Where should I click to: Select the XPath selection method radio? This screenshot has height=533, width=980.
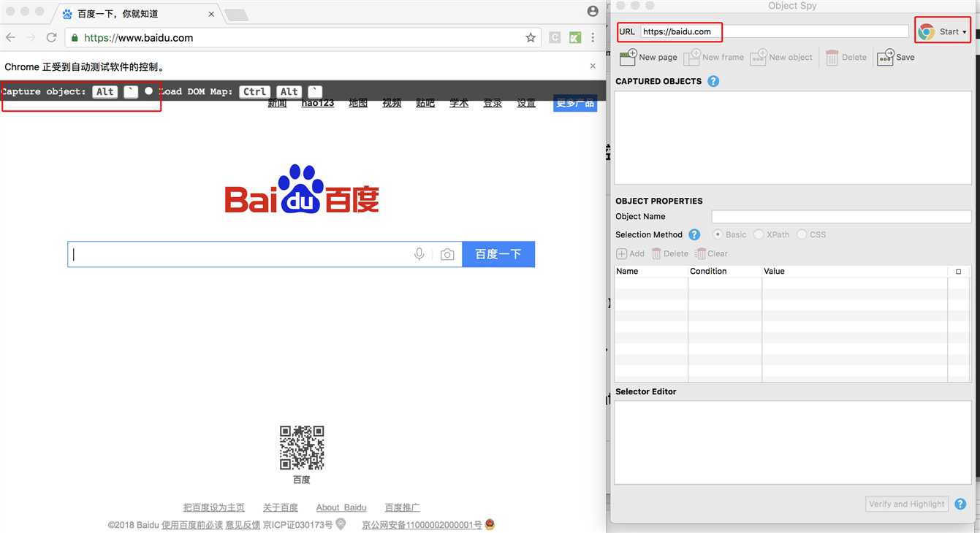pyautogui.click(x=759, y=234)
